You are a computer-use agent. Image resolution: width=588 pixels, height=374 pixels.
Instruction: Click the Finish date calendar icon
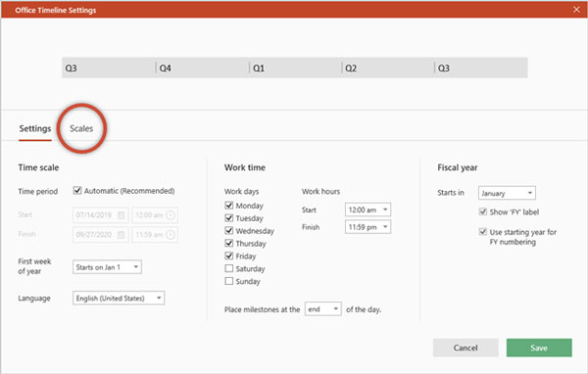(122, 235)
